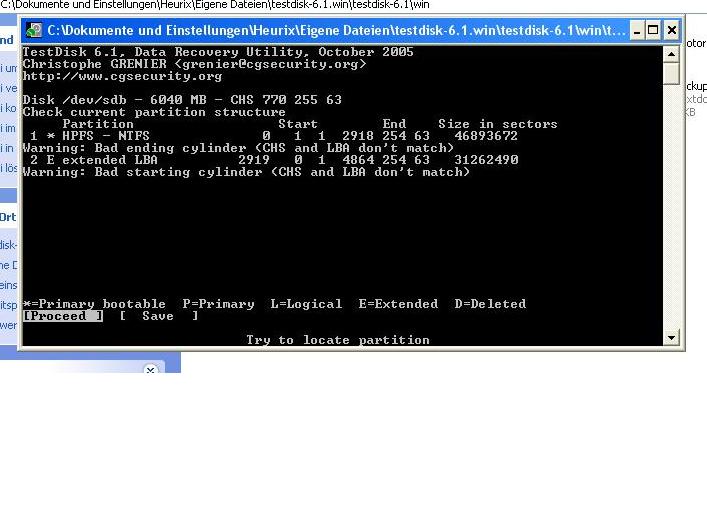The width and height of the screenshot is (707, 512).
Task: Click the TestDisk console window title icon
Action: [34, 30]
